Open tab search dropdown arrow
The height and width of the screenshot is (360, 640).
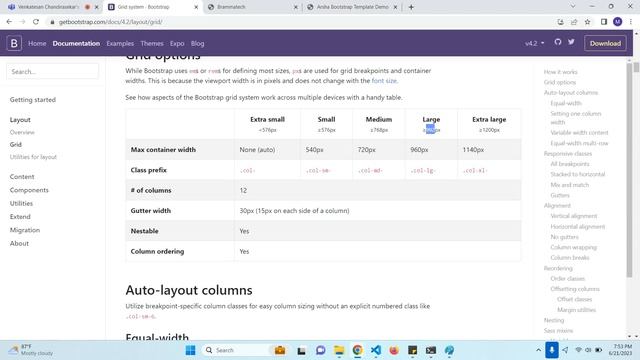(573, 7)
